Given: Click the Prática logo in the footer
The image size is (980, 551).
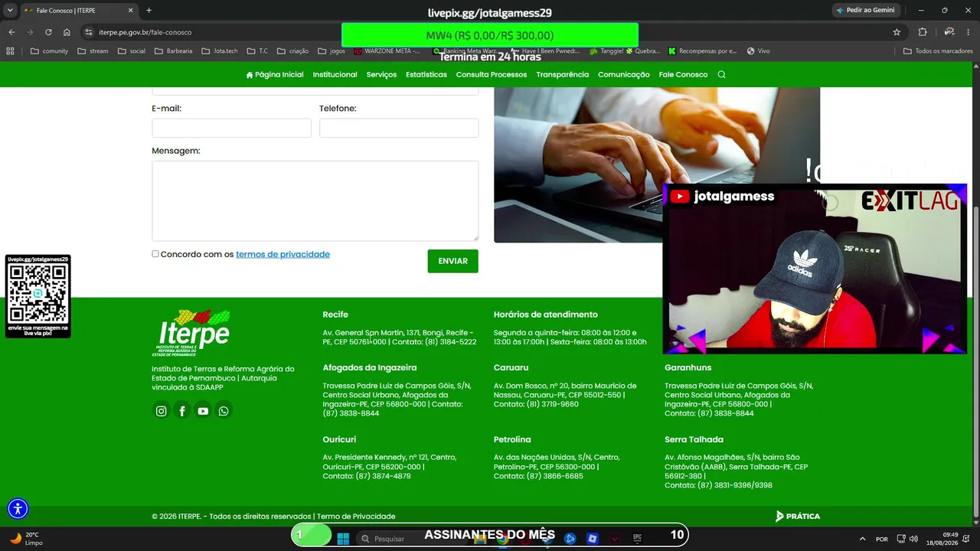Looking at the screenshot, I should (798, 517).
